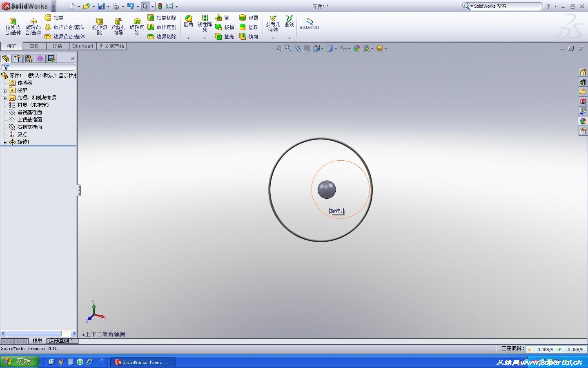Viewport: 588px width, 368px height.
Task: Select the 模型 model tab
Action: (37, 341)
